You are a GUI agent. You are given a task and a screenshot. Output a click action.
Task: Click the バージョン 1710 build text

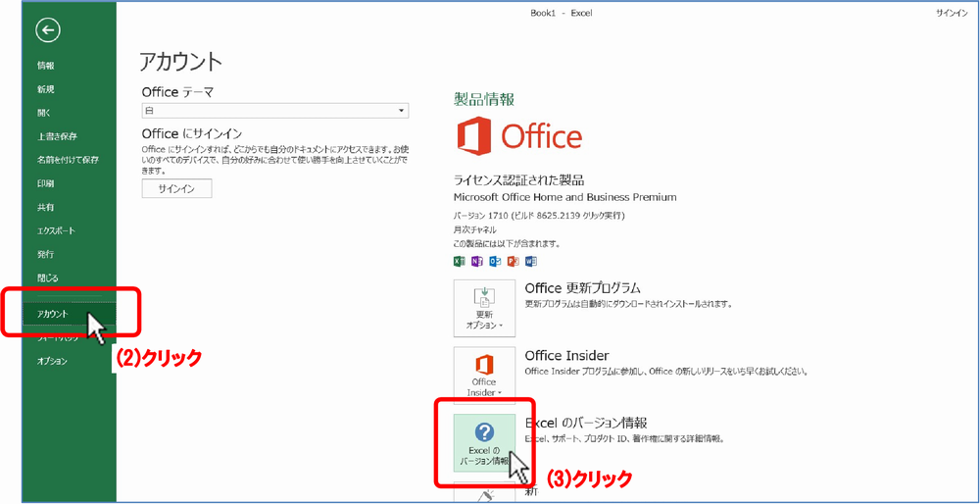(x=539, y=215)
